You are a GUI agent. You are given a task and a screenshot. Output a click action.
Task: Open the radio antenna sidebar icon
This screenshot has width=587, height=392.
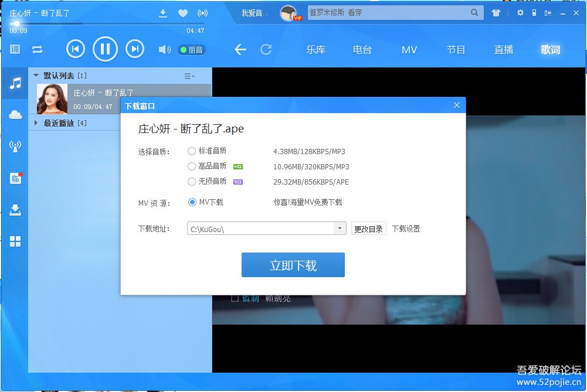(15, 146)
